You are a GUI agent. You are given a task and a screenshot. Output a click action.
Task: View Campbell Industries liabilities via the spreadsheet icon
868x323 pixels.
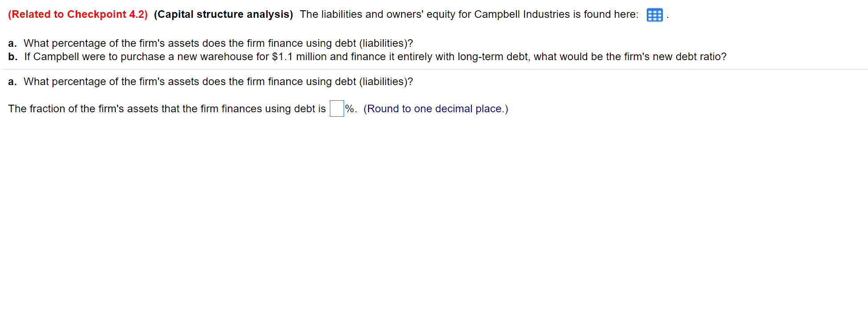pos(654,15)
